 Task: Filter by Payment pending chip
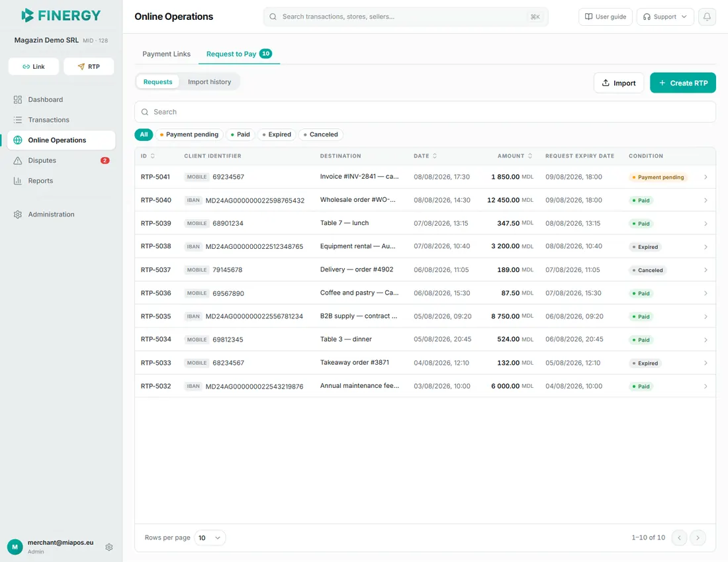189,134
